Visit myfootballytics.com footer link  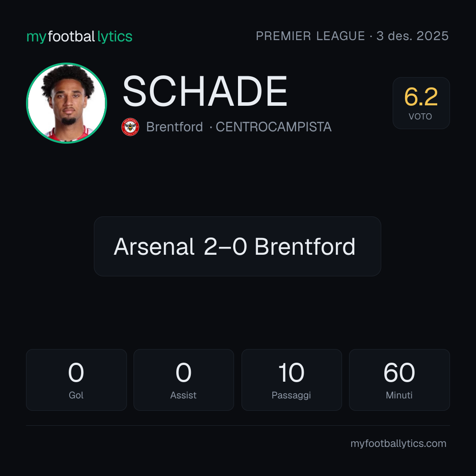[398, 443]
